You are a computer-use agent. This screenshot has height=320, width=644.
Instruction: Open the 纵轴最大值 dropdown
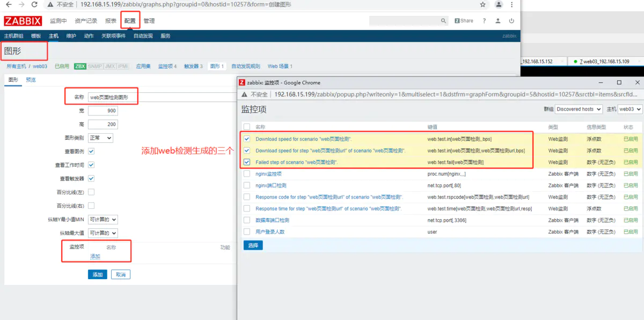coord(103,233)
